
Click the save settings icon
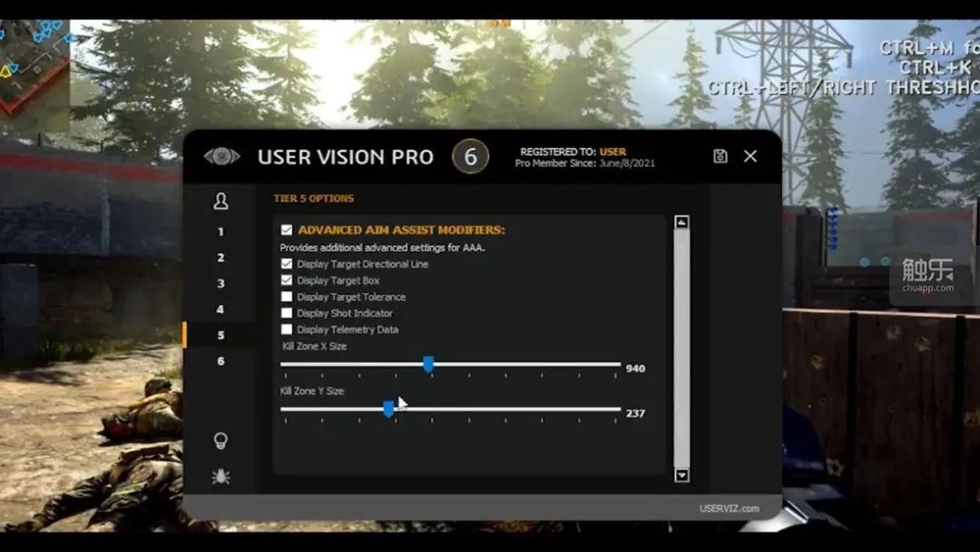720,156
